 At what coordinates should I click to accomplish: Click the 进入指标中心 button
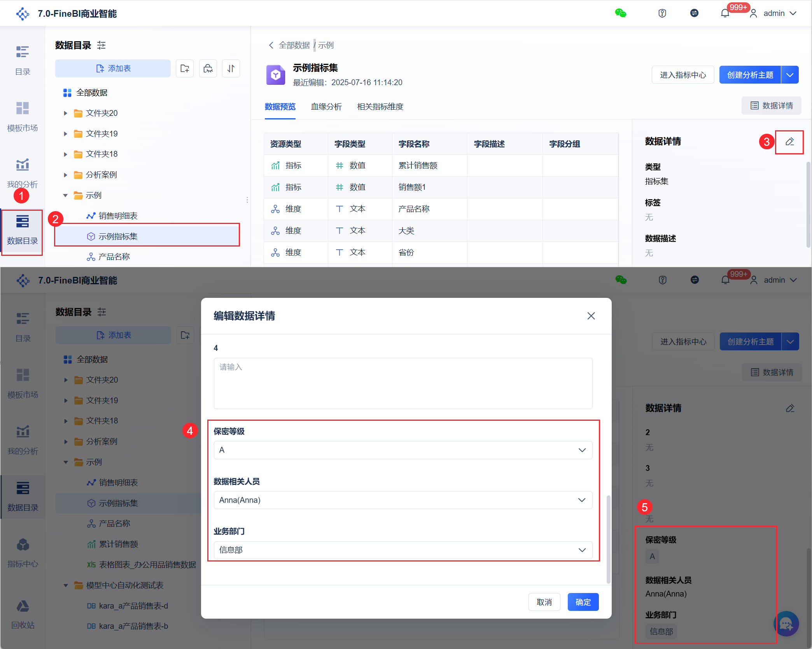point(683,75)
